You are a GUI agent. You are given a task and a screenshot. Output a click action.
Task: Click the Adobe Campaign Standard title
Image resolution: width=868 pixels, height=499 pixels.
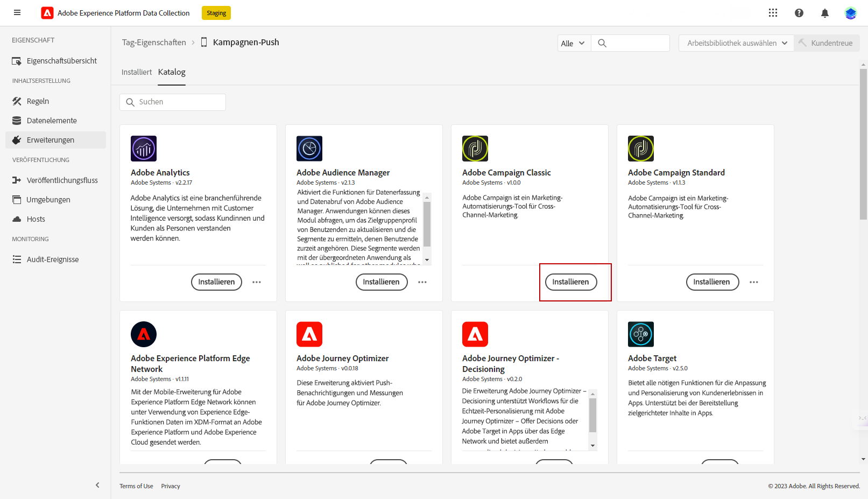(676, 173)
